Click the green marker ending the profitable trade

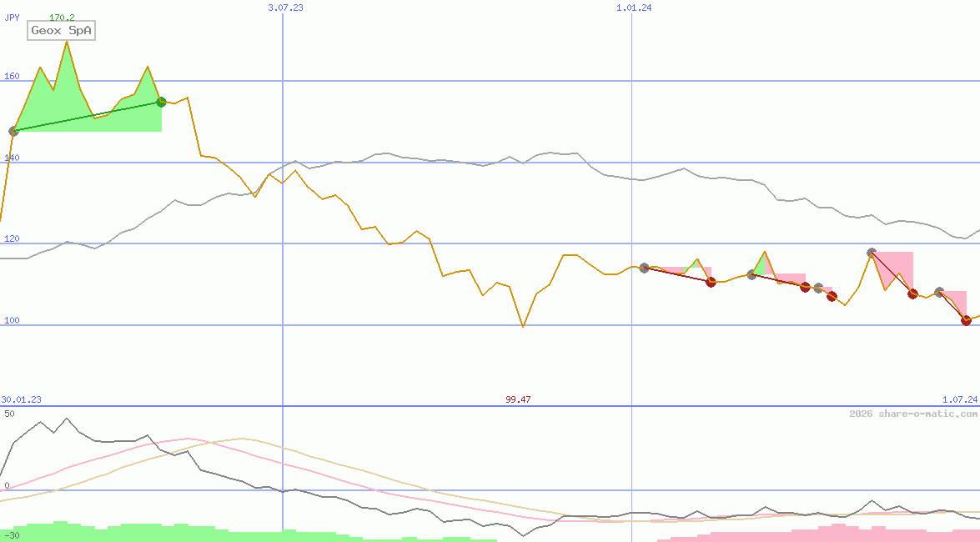pyautogui.click(x=162, y=102)
